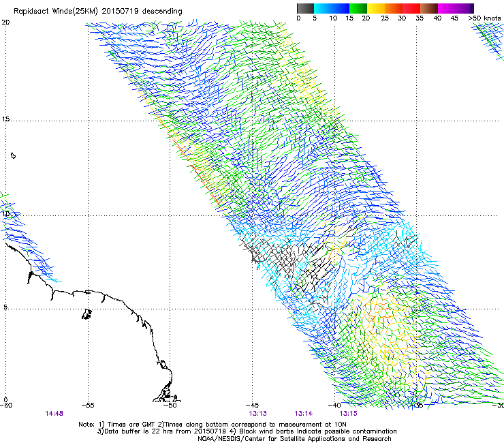504x443 pixels.
Task: Click the -50 longitude axis label
Action: pyautogui.click(x=170, y=405)
